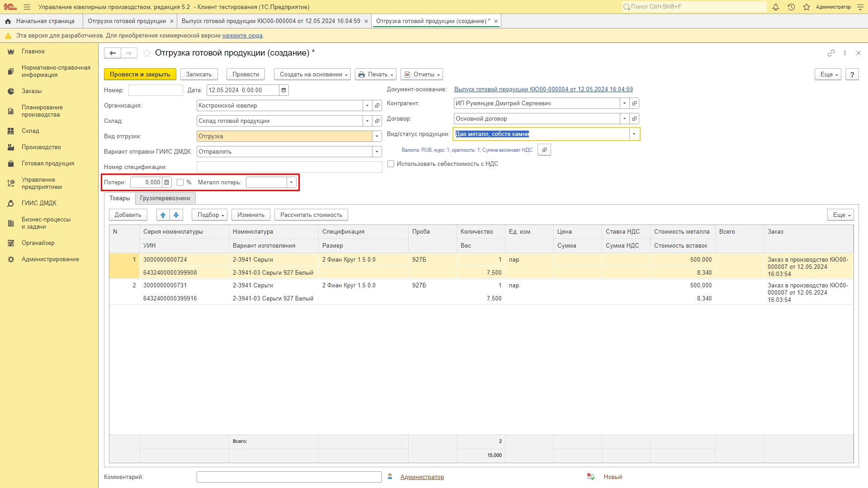Open notifications bell

point(776,7)
